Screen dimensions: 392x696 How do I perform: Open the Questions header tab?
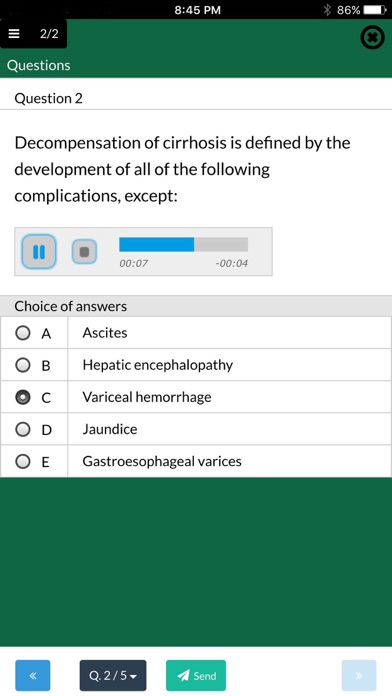pos(39,65)
